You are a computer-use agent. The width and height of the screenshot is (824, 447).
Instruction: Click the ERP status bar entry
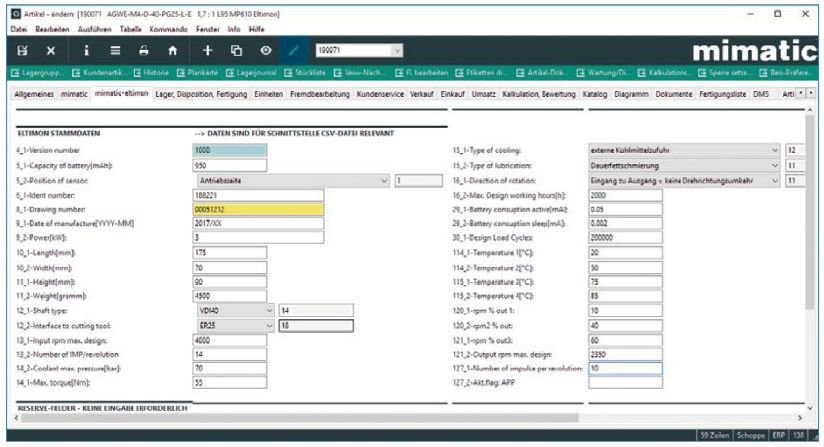[x=778, y=435]
